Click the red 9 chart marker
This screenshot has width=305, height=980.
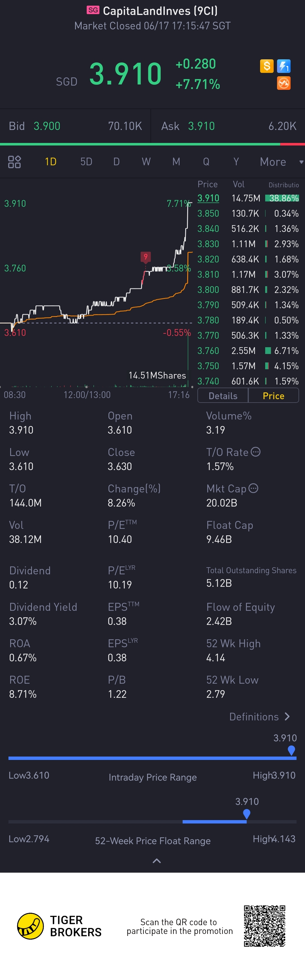pyautogui.click(x=145, y=257)
